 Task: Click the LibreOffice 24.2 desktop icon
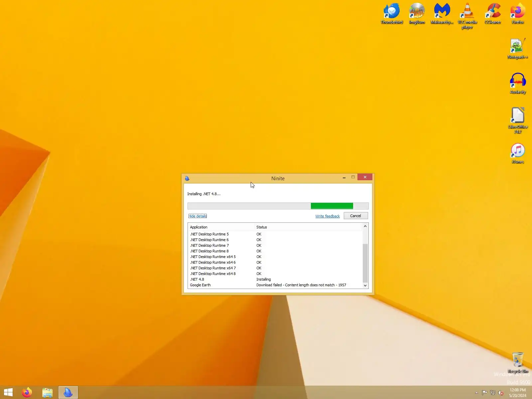click(518, 120)
